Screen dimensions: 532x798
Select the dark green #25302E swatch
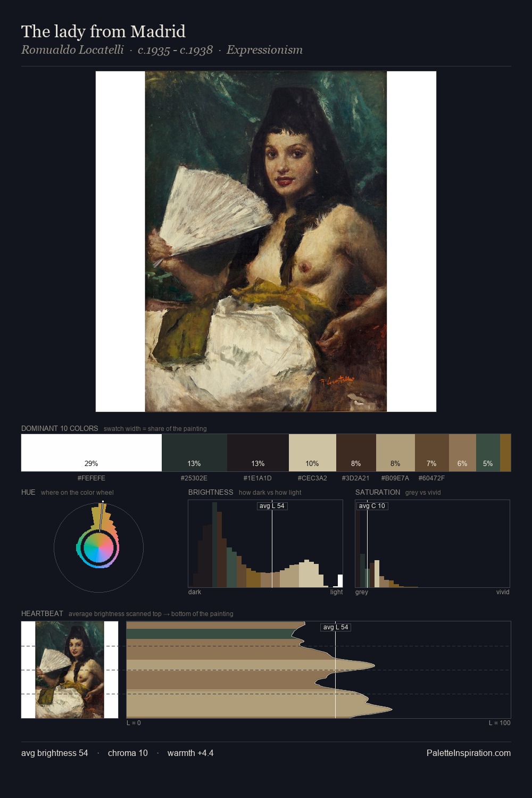point(194,453)
